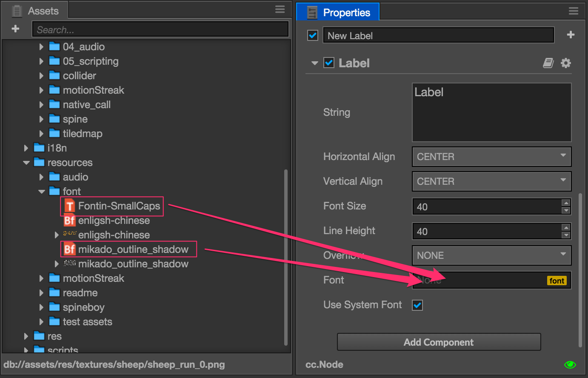The height and width of the screenshot is (378, 588).
Task: Collapse the resources folder in Assets
Action: 26,162
